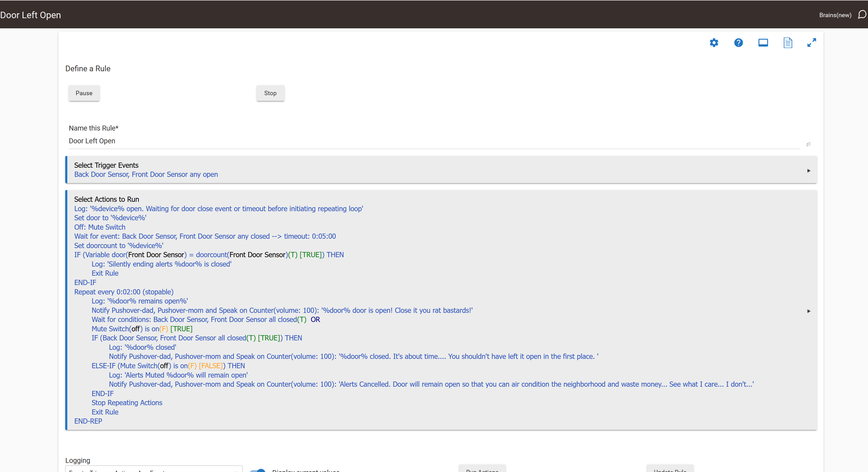
Task: Click the Run Actions button
Action: pyautogui.click(x=482, y=469)
